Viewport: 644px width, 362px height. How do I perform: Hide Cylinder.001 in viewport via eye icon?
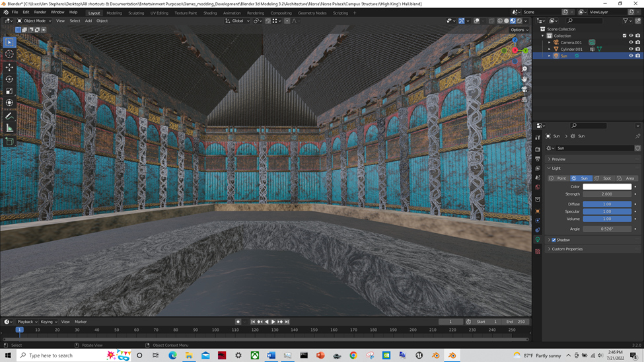tap(631, 49)
